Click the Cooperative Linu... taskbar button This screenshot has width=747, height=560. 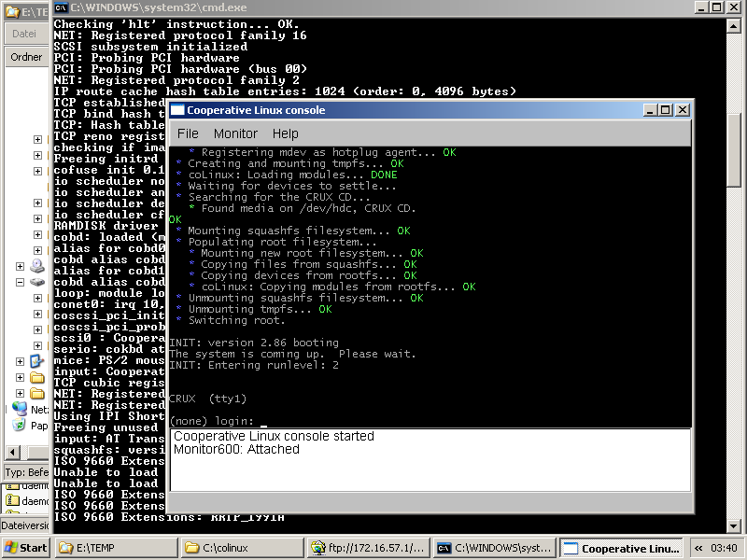[x=621, y=548]
